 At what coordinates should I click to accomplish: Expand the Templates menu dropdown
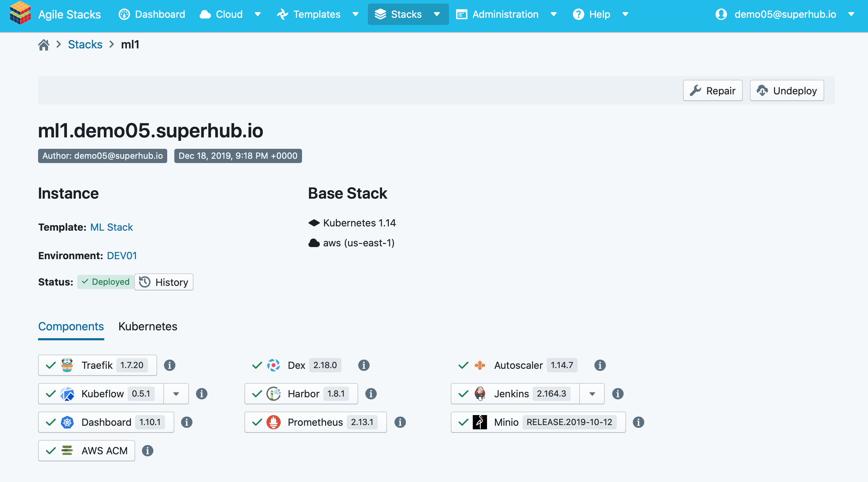355,14
